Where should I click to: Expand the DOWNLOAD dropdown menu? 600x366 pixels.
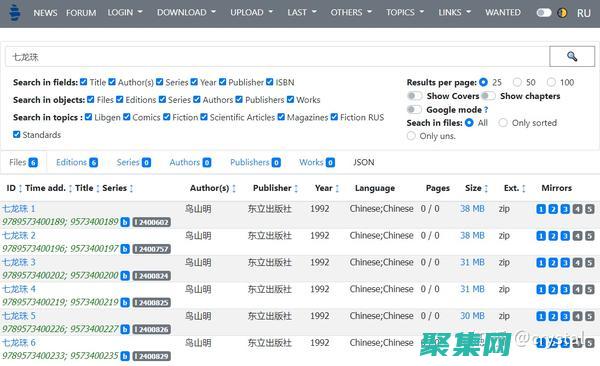(x=186, y=13)
